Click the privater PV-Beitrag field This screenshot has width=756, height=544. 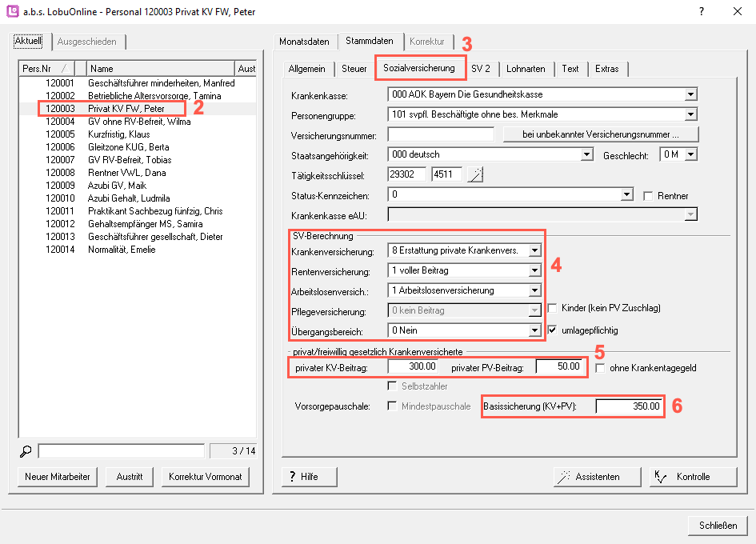tap(560, 366)
